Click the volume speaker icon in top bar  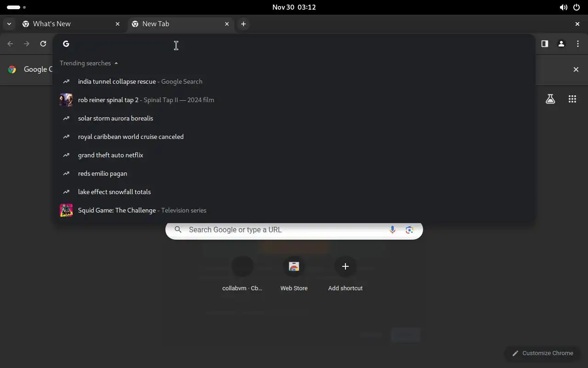[x=563, y=7]
